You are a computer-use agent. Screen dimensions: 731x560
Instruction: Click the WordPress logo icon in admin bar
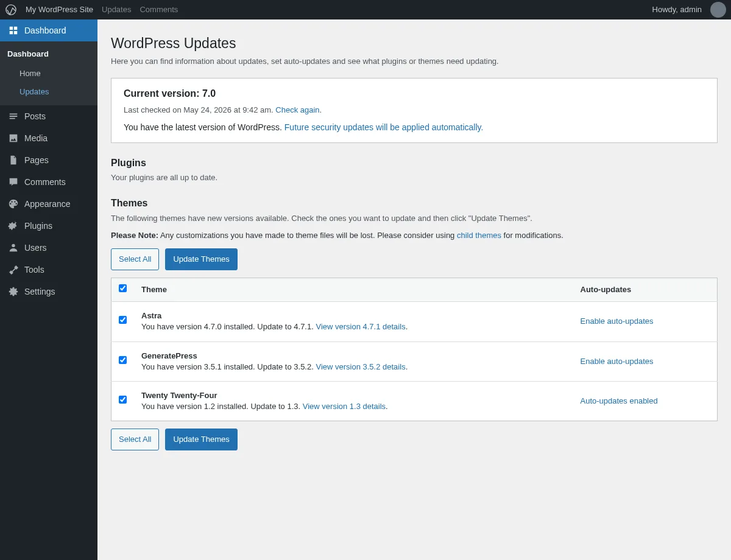(x=11, y=10)
